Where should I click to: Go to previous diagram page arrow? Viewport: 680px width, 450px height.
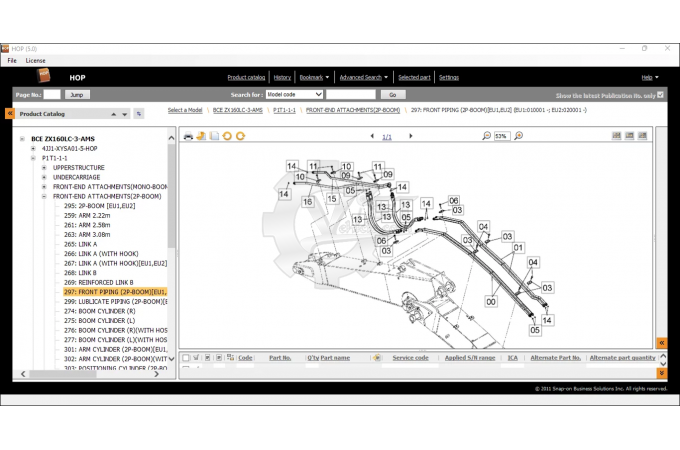372,136
